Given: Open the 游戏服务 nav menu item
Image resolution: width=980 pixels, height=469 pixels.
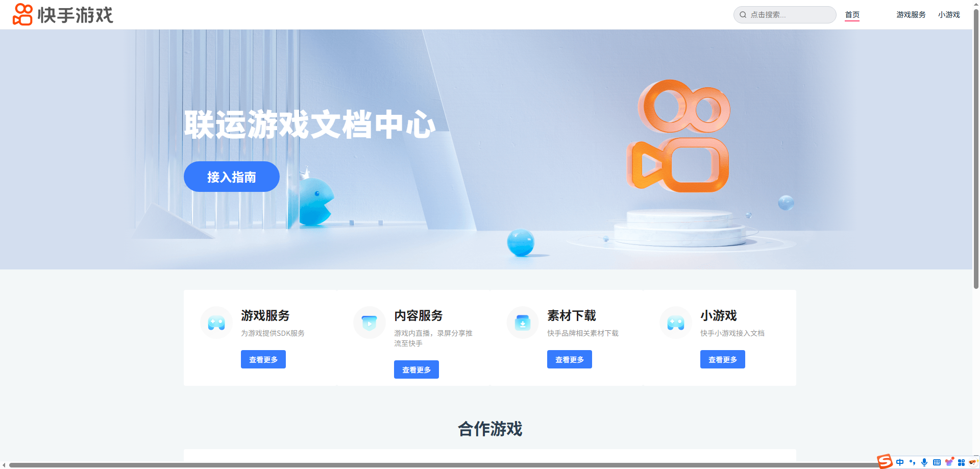Looking at the screenshot, I should click(x=911, y=15).
